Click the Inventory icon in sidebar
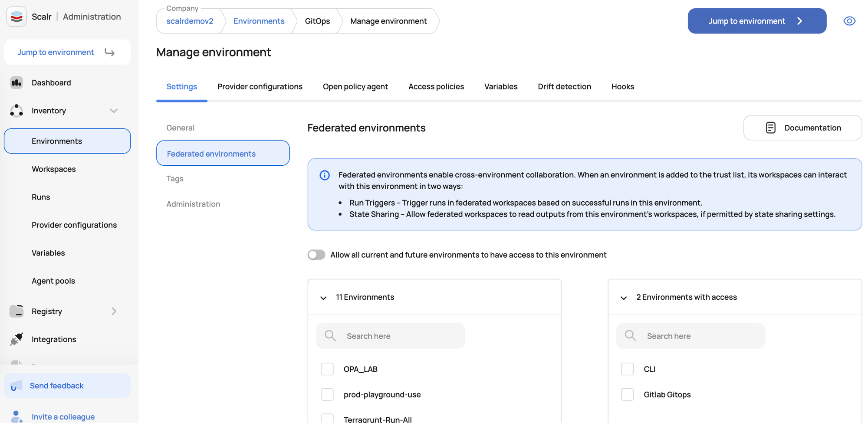Screen dimensions: 868x423 pos(16,111)
